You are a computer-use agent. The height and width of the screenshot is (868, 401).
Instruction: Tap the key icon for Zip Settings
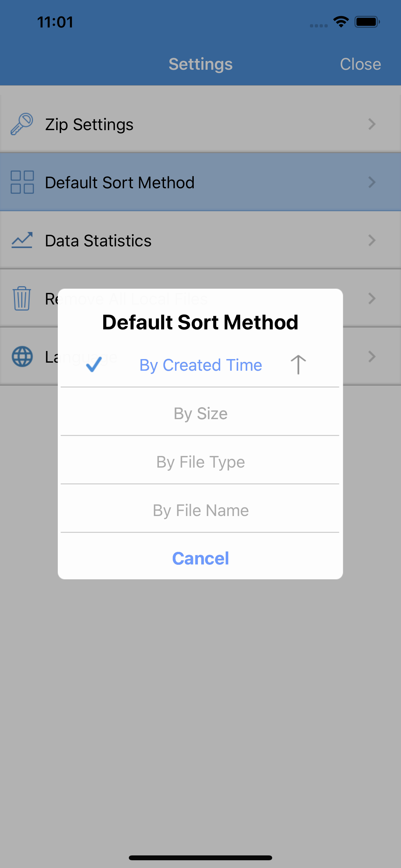(22, 124)
